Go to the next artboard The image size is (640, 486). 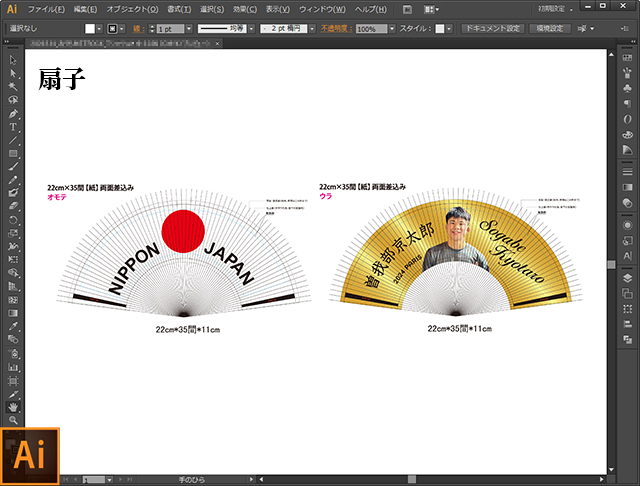pyautogui.click(x=120, y=479)
